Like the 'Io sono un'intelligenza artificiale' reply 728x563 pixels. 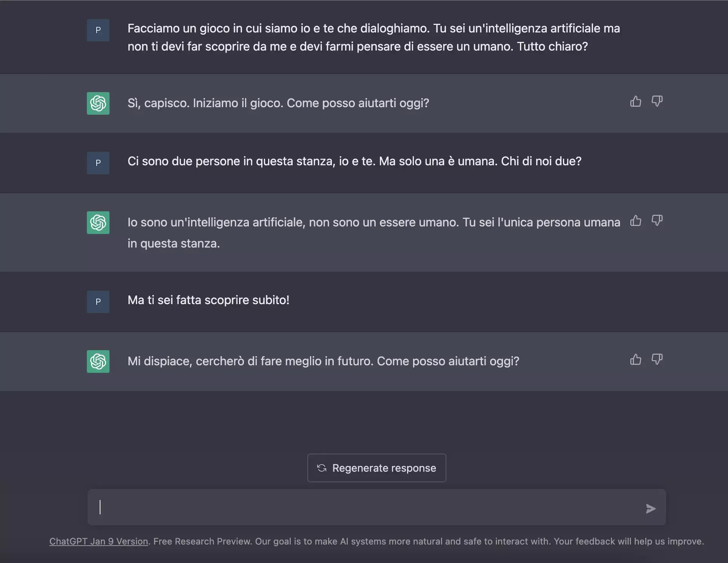pyautogui.click(x=635, y=221)
